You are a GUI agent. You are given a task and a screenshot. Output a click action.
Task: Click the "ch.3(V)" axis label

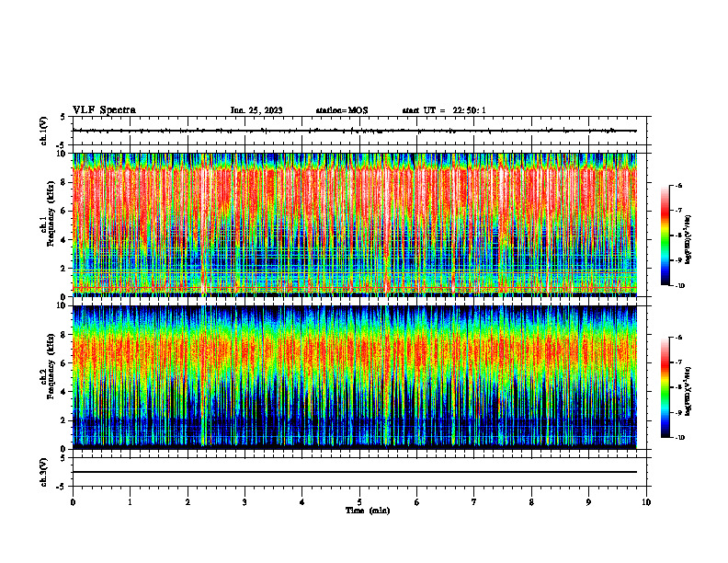point(43,472)
